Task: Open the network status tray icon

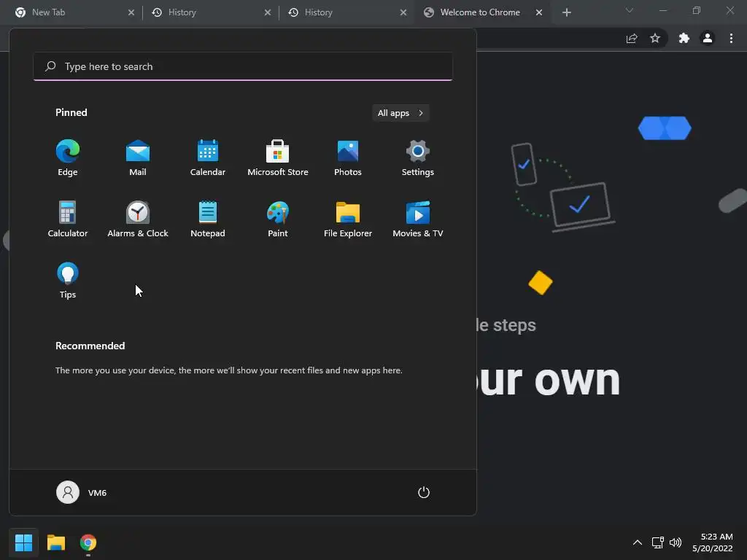Action: pos(658,542)
